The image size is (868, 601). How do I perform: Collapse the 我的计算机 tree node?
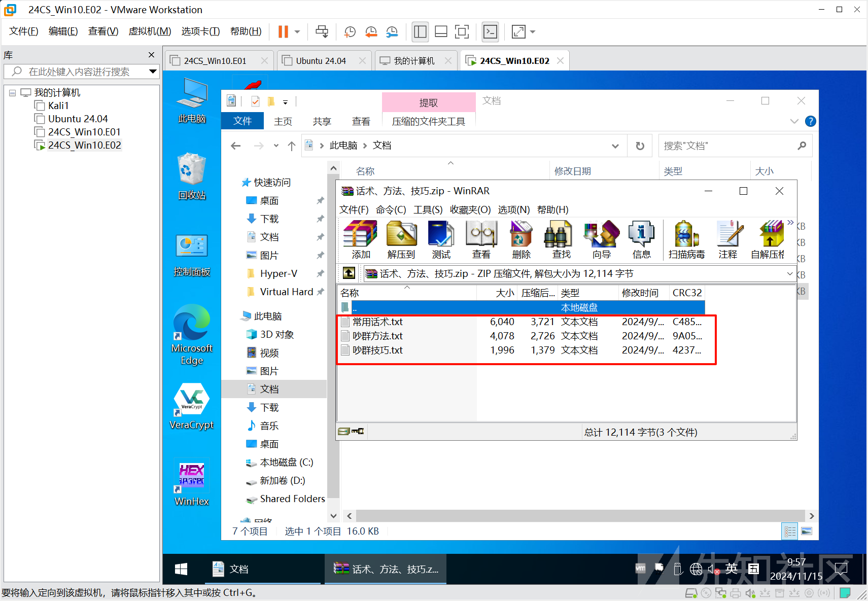pyautogui.click(x=12, y=93)
